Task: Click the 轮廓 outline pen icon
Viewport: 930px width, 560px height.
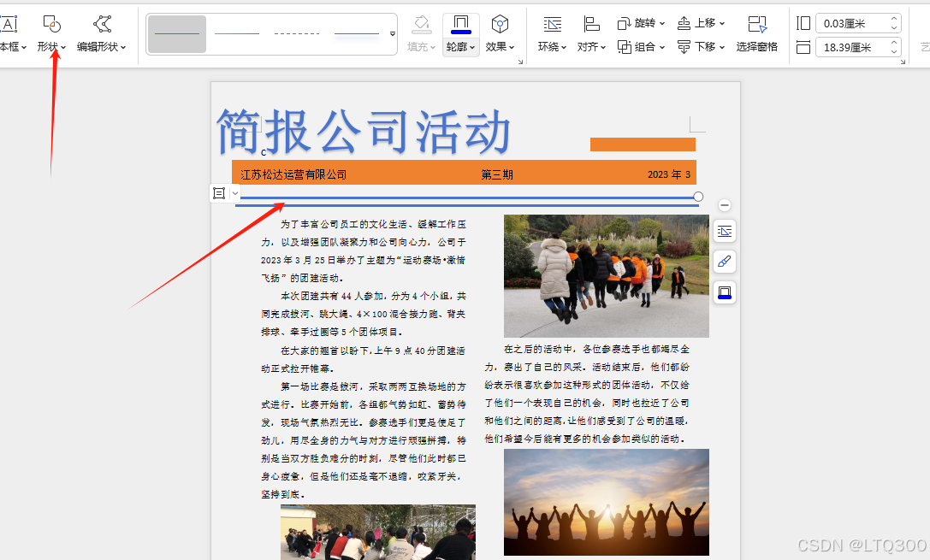Action: click(461, 24)
